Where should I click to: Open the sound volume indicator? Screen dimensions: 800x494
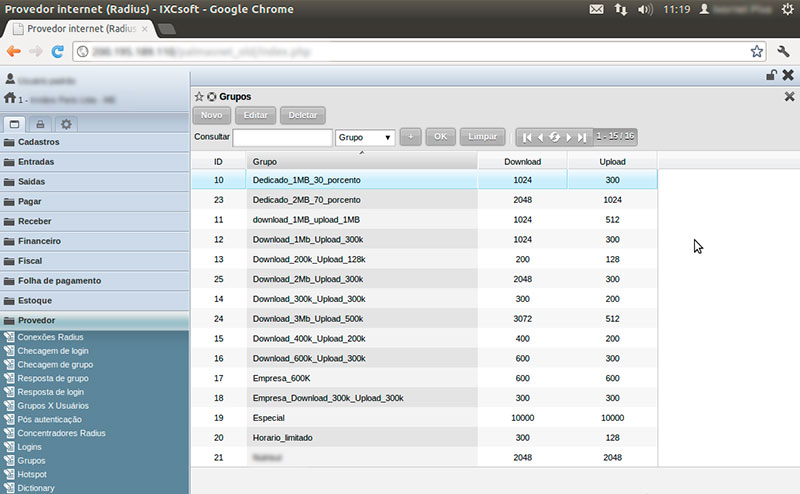645,9
